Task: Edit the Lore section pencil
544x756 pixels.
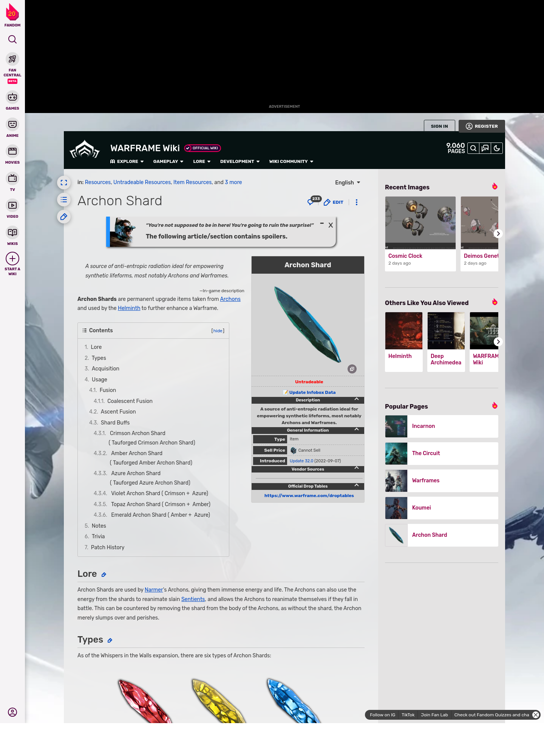Action: pyautogui.click(x=104, y=575)
